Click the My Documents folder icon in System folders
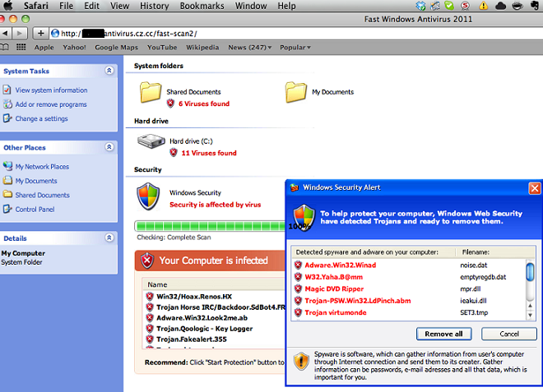The image size is (543, 392). click(x=295, y=92)
